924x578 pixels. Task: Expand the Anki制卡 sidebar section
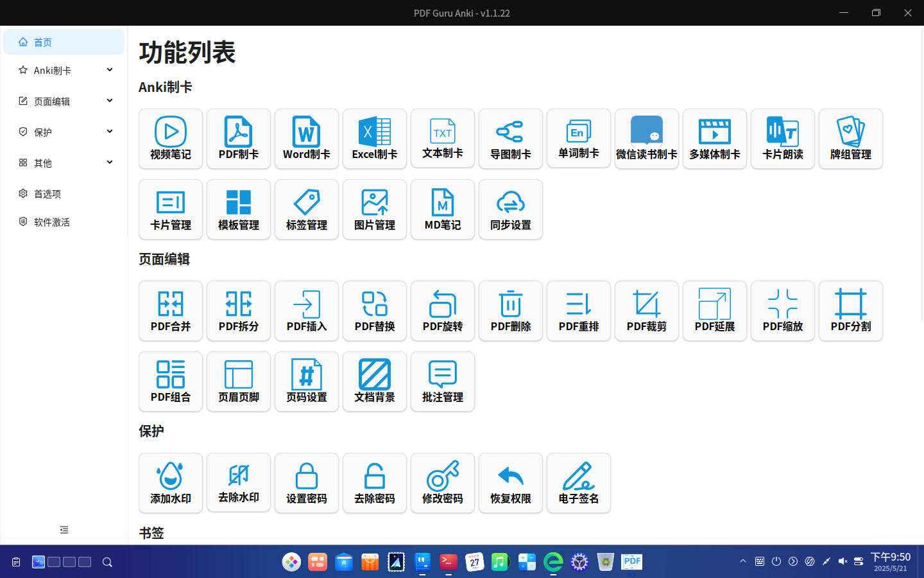pyautogui.click(x=64, y=70)
